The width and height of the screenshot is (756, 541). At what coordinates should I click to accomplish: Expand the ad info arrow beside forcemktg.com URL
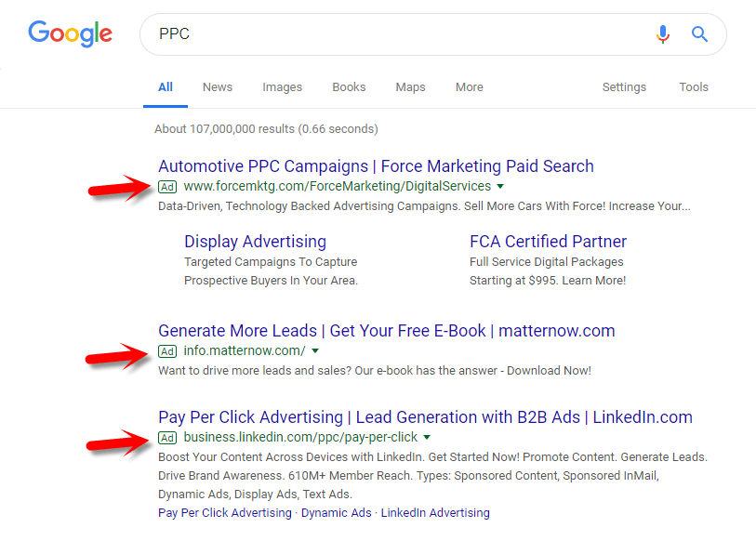500,186
